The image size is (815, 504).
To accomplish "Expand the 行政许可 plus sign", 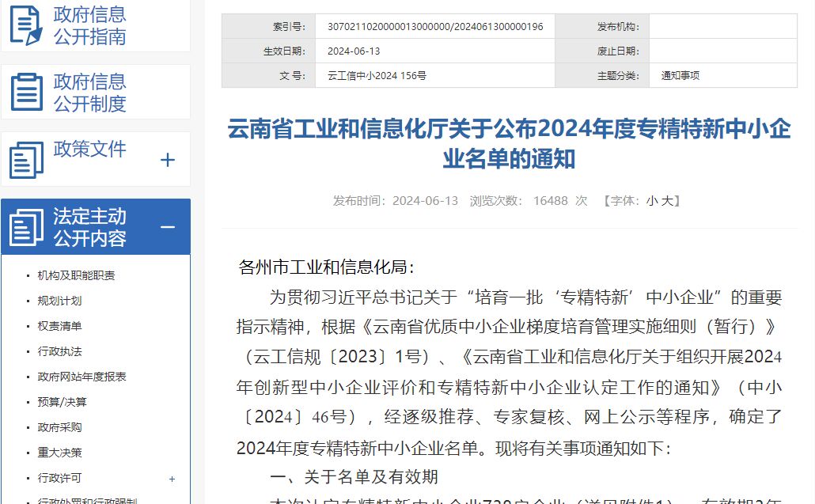I will (x=172, y=479).
